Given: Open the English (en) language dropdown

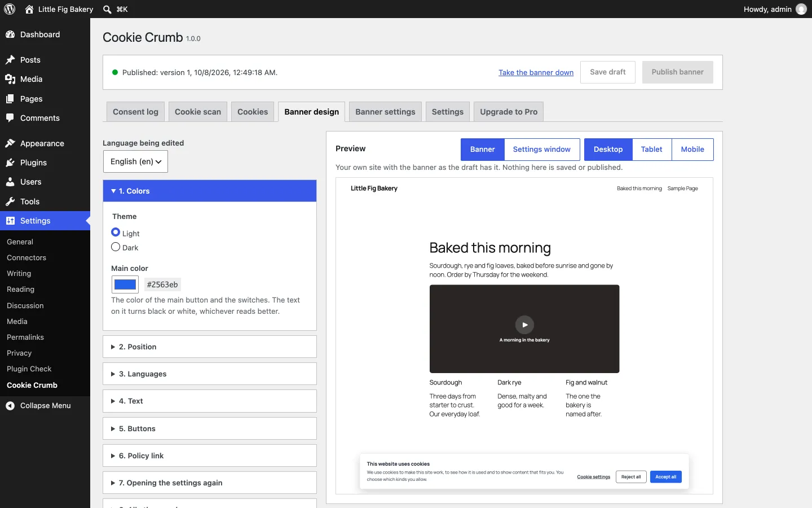Looking at the screenshot, I should [135, 161].
